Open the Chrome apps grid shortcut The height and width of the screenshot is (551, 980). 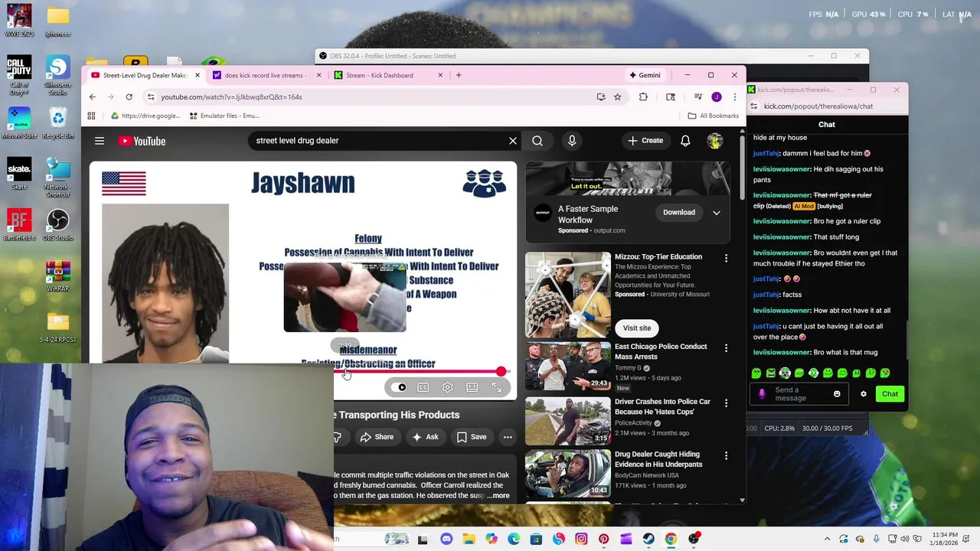tap(91, 116)
